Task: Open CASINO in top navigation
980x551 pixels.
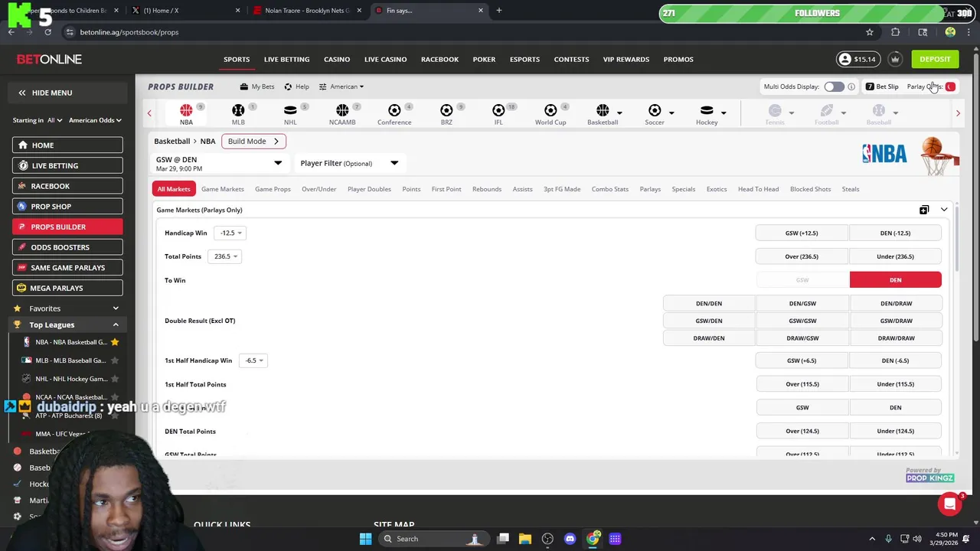Action: click(337, 59)
